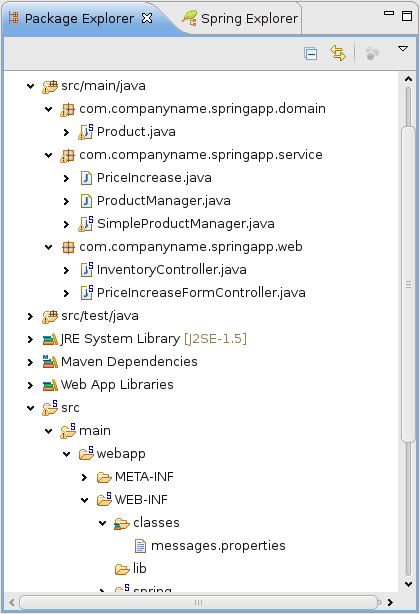Screen dimensions: 420x614
Task: Click the vertical scrollbar down arrow
Action: (408, 584)
